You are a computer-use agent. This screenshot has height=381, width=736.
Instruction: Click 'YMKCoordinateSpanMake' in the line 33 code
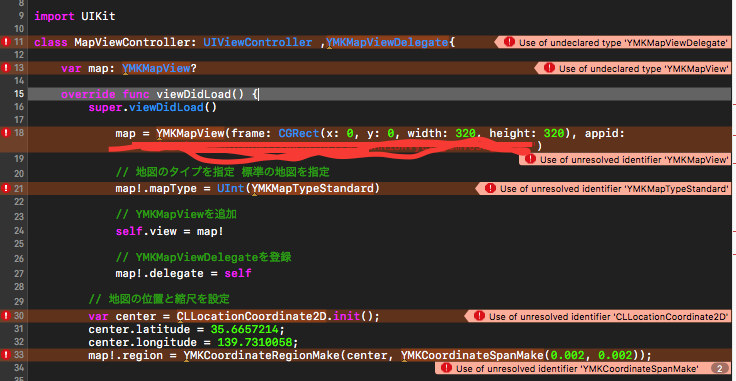coord(473,355)
